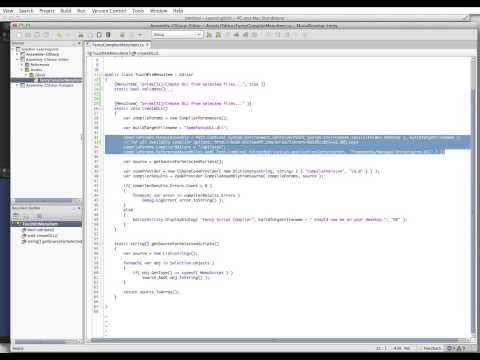Click the Copy toolbar icon
The height and width of the screenshot is (360, 480).
[x=90, y=35]
